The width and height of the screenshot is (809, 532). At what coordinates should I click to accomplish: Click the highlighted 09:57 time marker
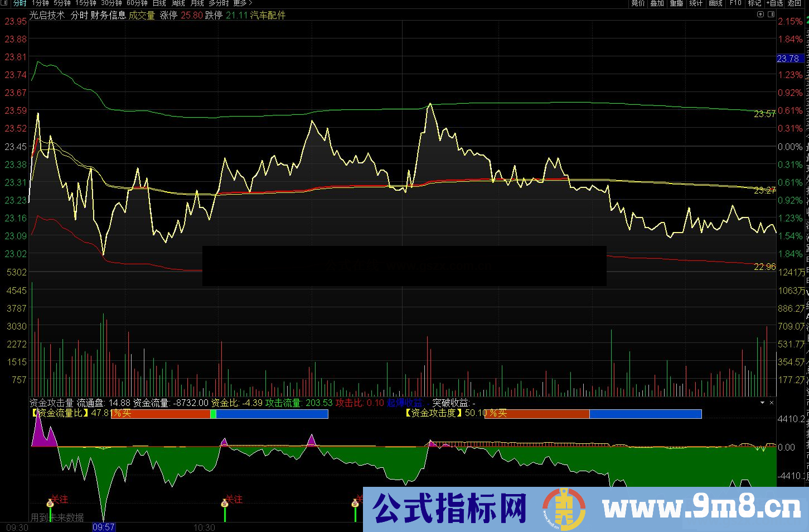coord(104,527)
